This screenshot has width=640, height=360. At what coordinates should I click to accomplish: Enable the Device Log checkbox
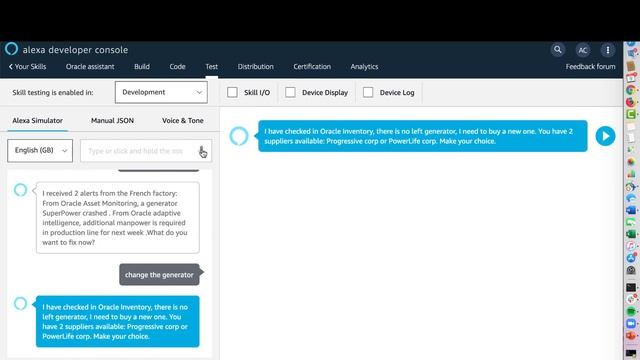coord(368,92)
